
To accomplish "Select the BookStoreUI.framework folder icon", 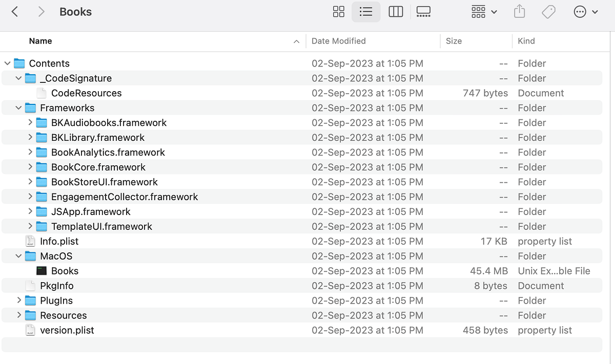I will pos(42,182).
